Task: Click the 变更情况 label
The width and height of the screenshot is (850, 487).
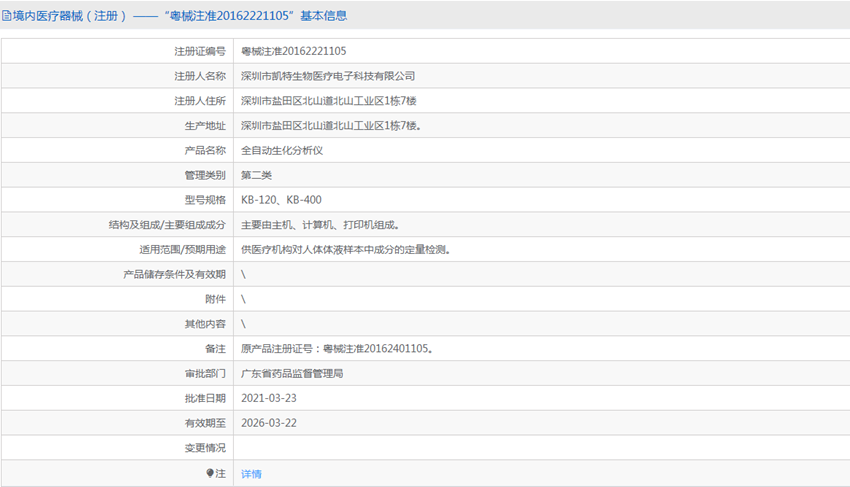Action: coord(205,448)
